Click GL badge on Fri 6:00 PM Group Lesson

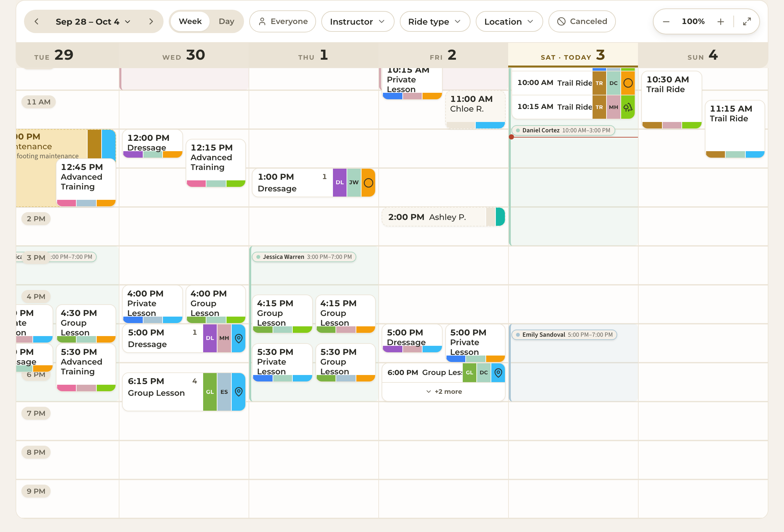pyautogui.click(x=469, y=372)
